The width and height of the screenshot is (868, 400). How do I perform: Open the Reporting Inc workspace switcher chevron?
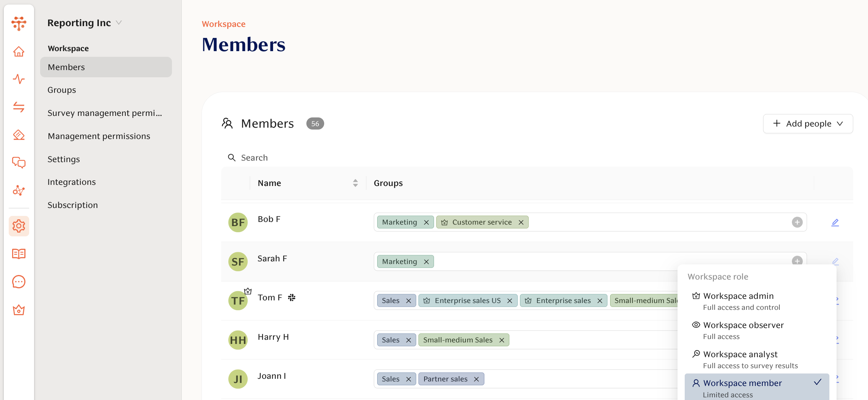[x=119, y=23]
